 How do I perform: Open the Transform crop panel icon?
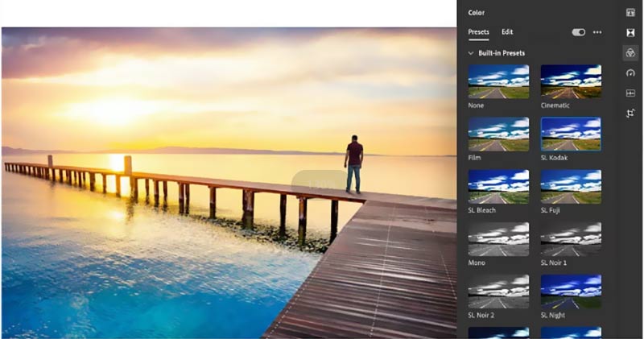pos(630,113)
